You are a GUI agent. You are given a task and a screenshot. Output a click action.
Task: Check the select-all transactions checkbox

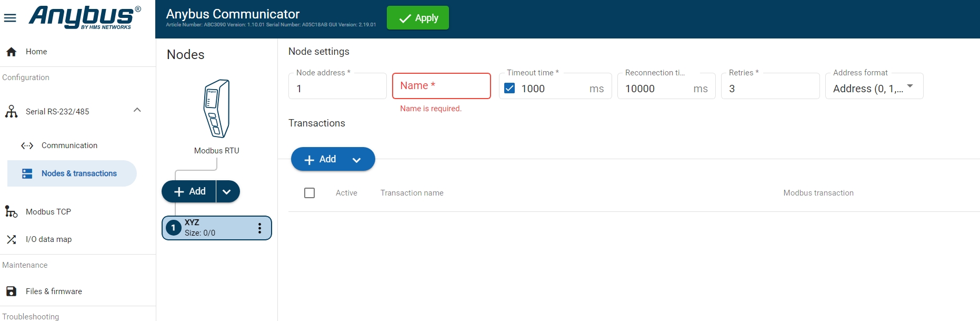(309, 193)
